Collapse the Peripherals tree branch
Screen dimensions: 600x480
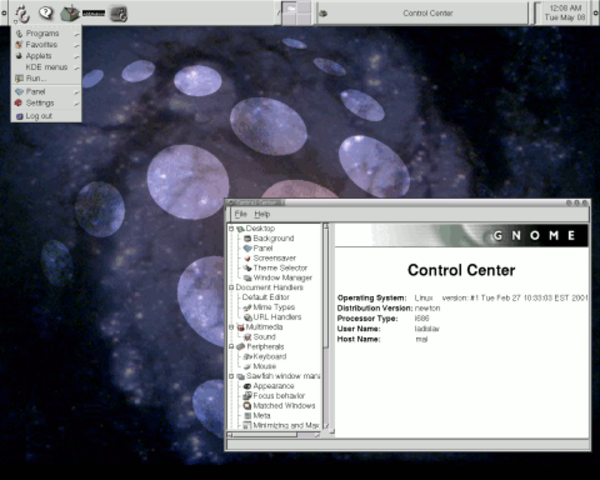tap(231, 347)
